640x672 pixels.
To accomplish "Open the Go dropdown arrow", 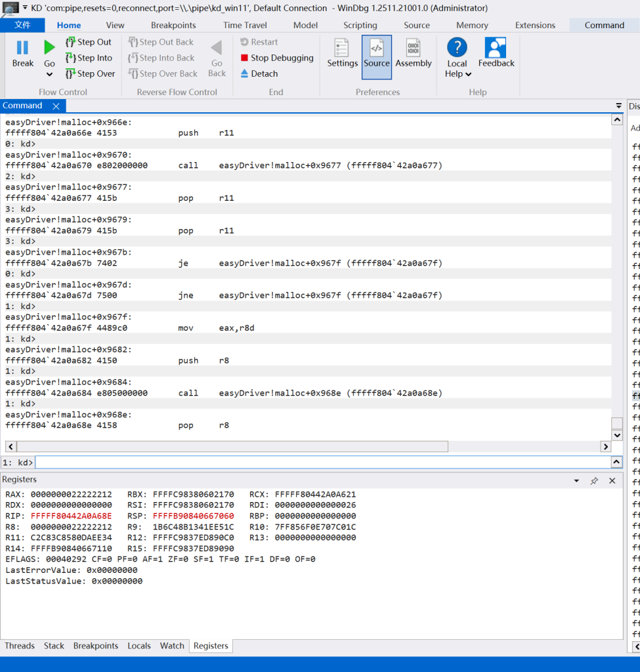I will 49,74.
